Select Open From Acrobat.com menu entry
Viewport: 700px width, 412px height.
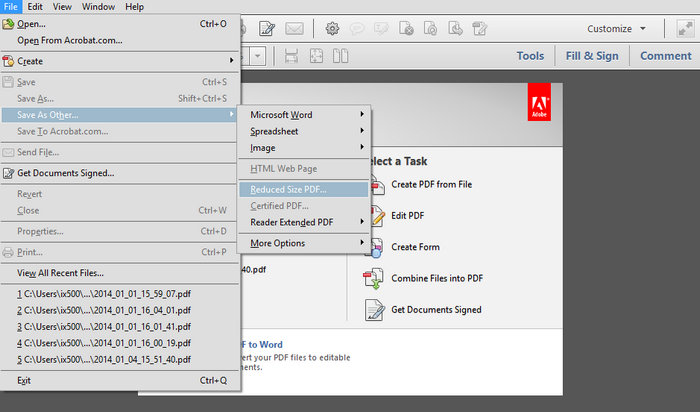(120, 41)
